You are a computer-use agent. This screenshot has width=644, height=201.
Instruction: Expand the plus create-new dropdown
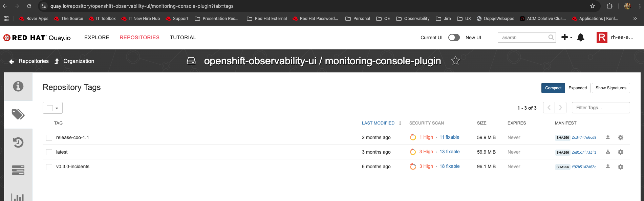point(566,38)
